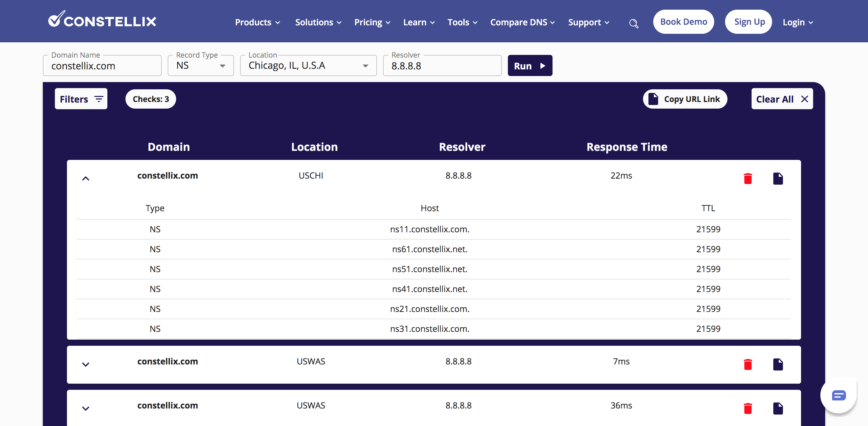This screenshot has height=426, width=868.
Task: Click the USCHI location cell
Action: tap(311, 176)
